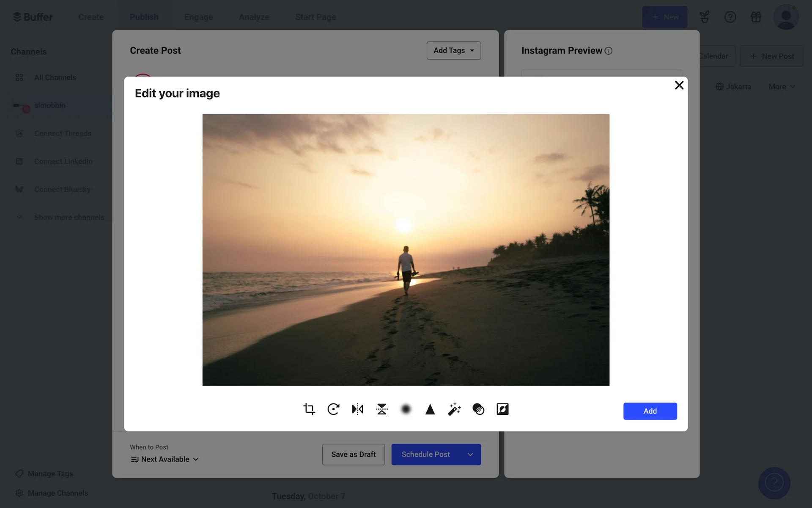Select the overlapping circles filter icon
Screen dimensions: 812x508
(478, 409)
